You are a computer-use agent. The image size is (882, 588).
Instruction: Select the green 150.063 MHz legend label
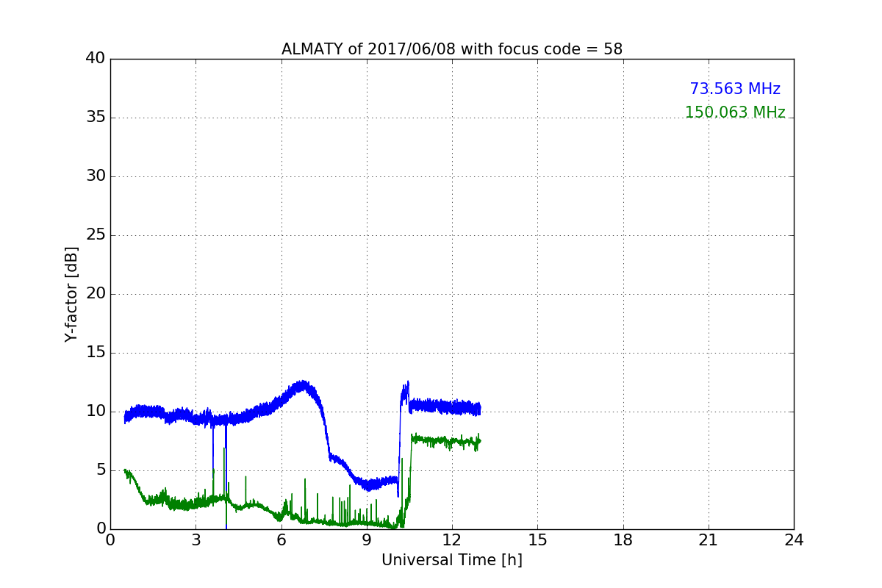tap(735, 112)
